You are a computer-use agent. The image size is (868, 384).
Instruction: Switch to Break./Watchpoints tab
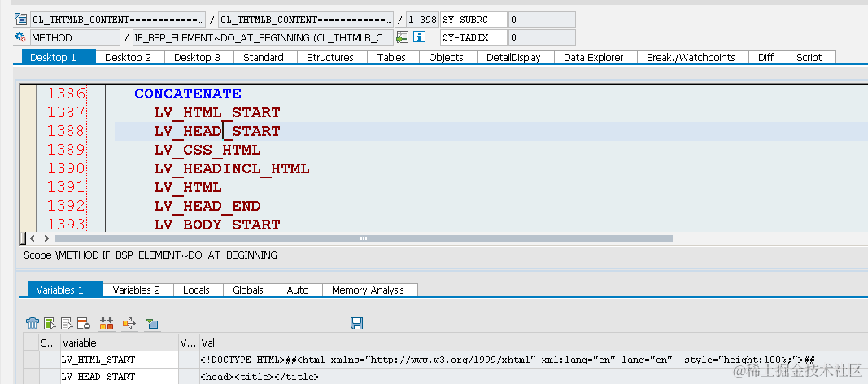(691, 57)
